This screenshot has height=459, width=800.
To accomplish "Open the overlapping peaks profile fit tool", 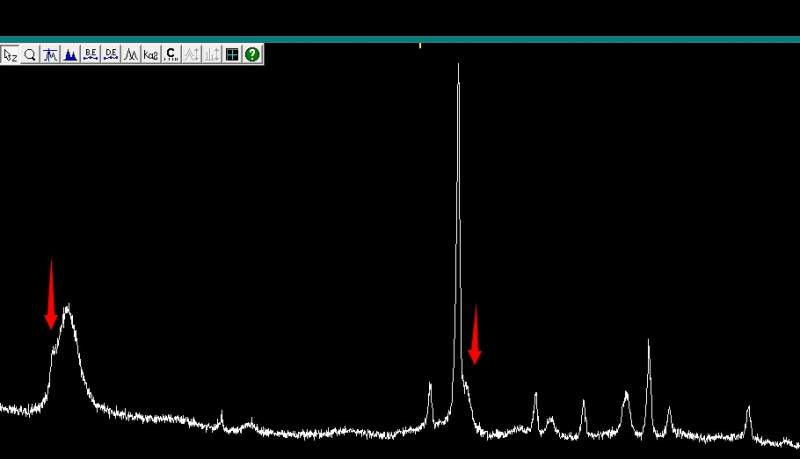I will [x=131, y=55].
